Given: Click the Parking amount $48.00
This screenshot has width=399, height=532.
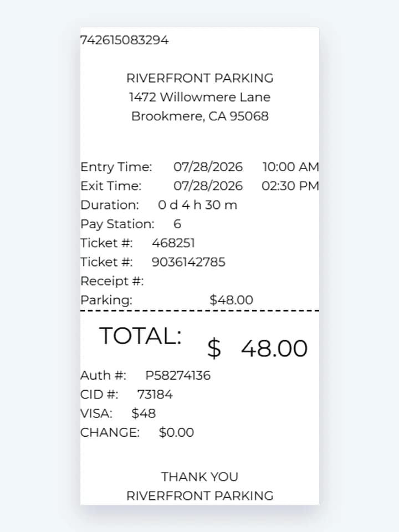Looking at the screenshot, I should pyautogui.click(x=232, y=300).
